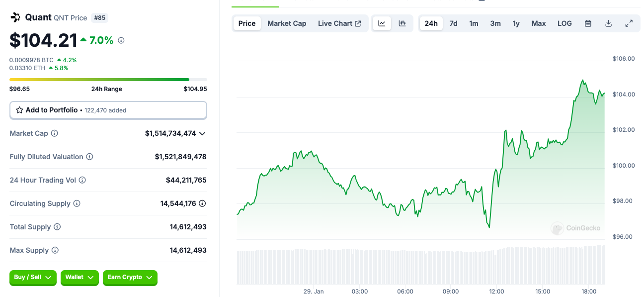Switch to Market Cap chart tab
644x297 pixels.
(x=287, y=23)
